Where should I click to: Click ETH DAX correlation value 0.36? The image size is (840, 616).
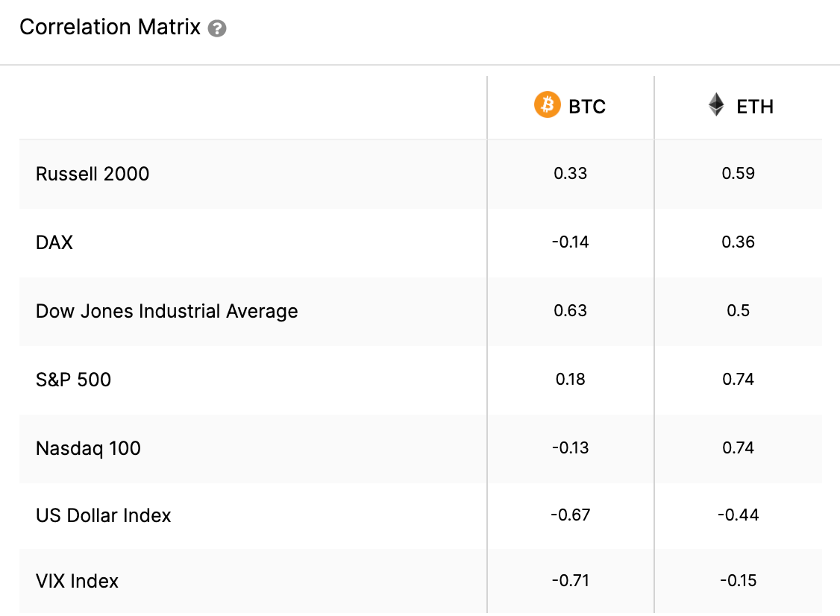click(x=739, y=242)
